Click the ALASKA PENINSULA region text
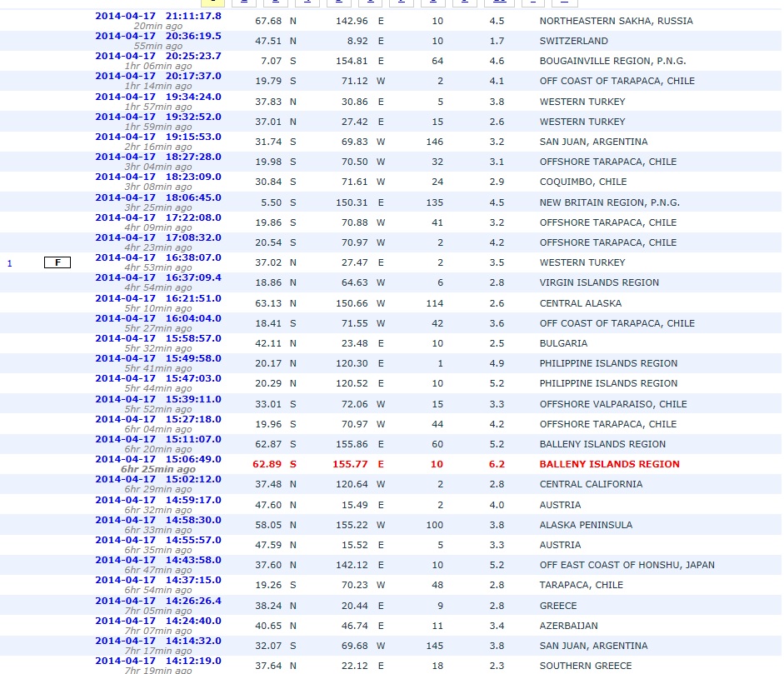The image size is (784, 674). [x=586, y=526]
